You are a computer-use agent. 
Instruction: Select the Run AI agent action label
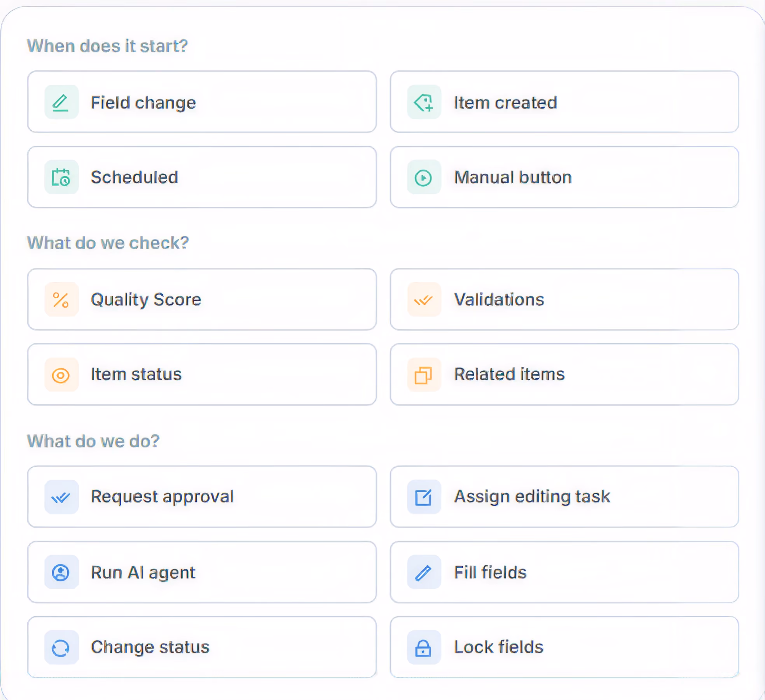pos(143,573)
